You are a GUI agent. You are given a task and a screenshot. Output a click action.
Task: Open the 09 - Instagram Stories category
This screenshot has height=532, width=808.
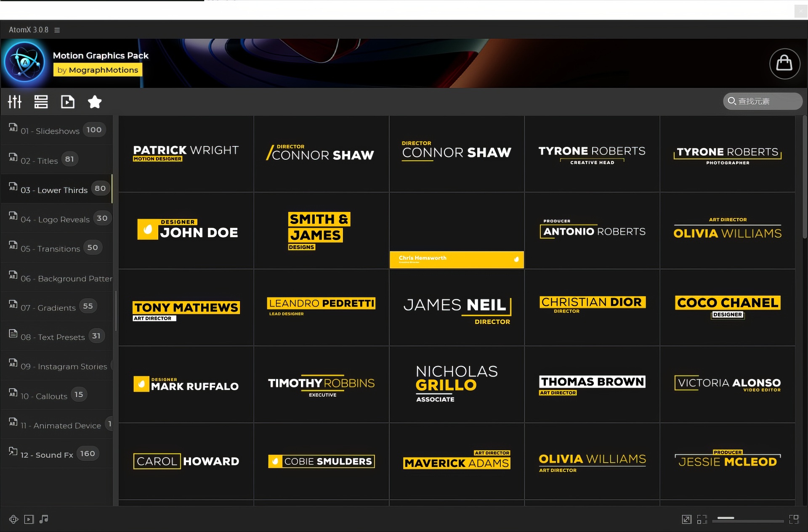tap(57, 366)
